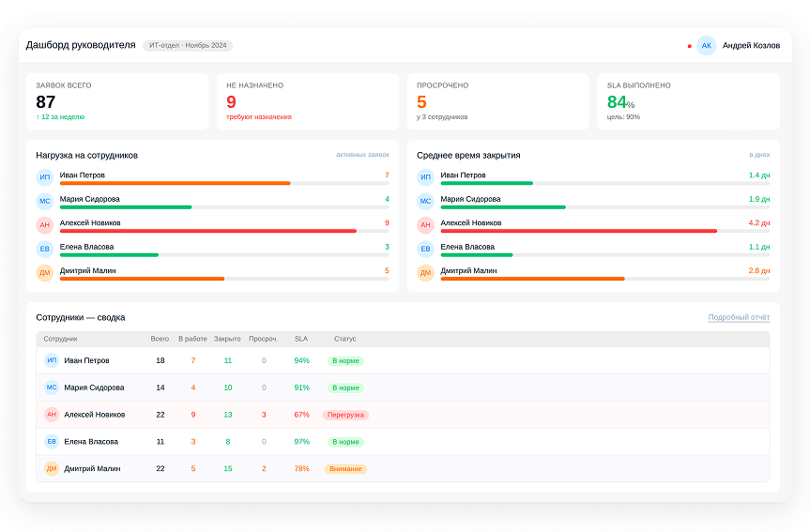Image resolution: width=810 pixels, height=532 pixels.
Task: Open the SLA выполнено 84% card
Action: [688, 101]
